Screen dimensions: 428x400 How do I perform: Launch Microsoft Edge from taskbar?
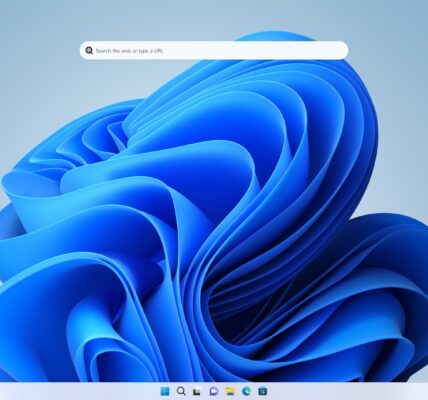coord(246,391)
